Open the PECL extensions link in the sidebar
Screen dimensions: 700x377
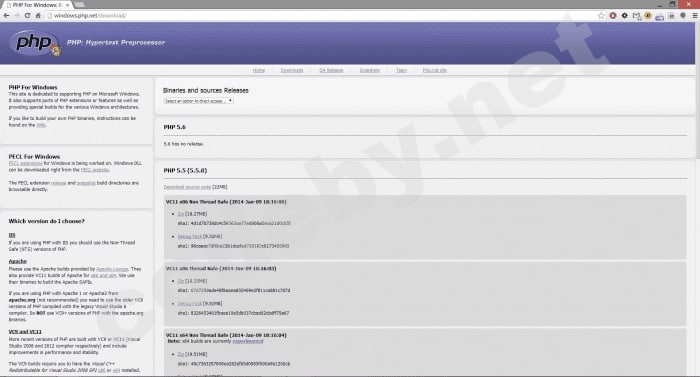pyautogui.click(x=25, y=163)
